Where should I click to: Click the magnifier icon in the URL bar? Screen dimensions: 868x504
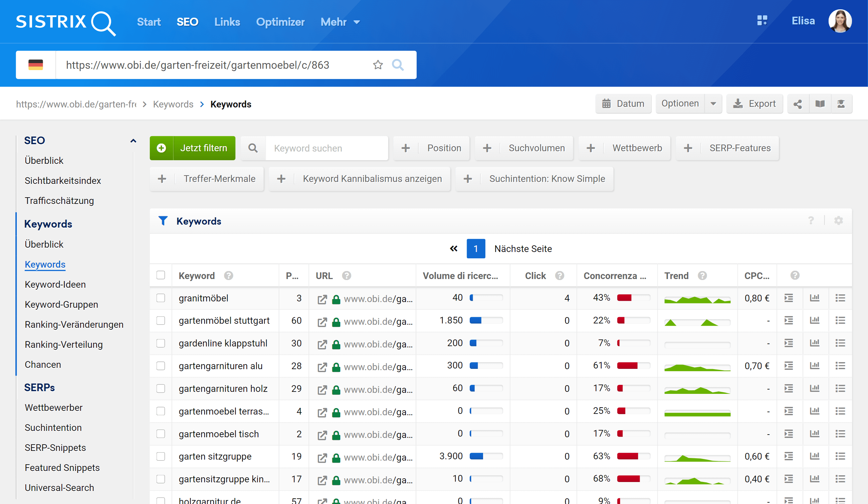[398, 65]
